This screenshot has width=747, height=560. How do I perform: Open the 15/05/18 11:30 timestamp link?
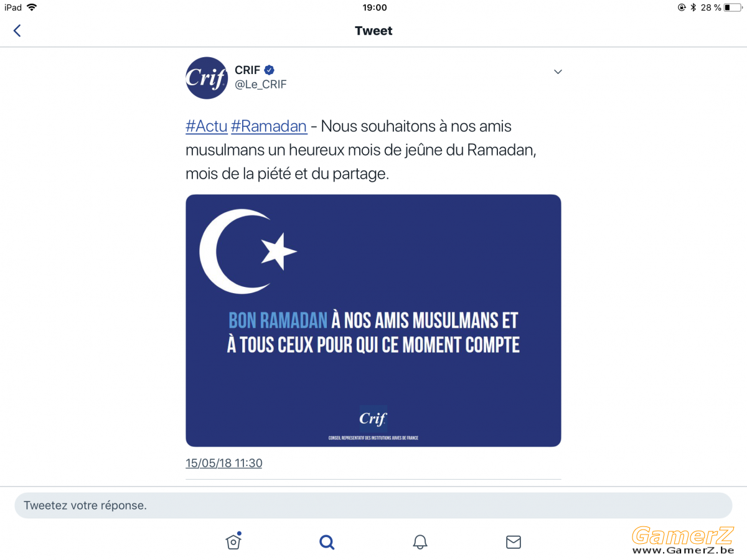[224, 463]
